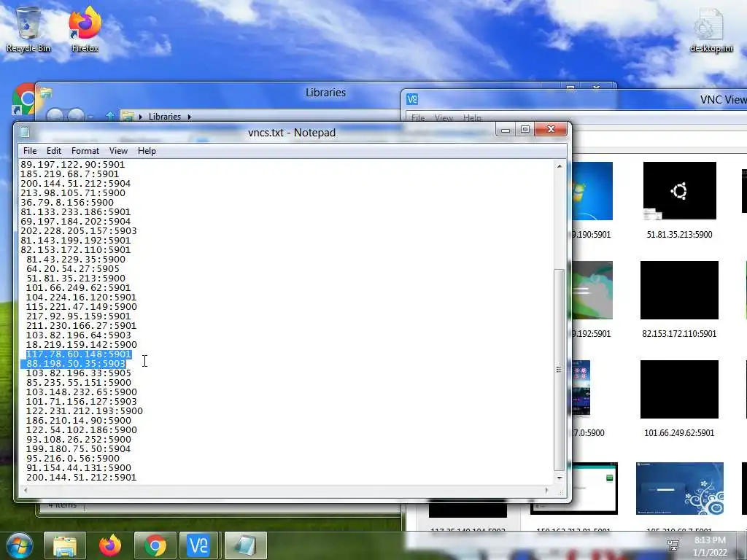Open the Recycle Bin desktop icon

pyautogui.click(x=28, y=28)
